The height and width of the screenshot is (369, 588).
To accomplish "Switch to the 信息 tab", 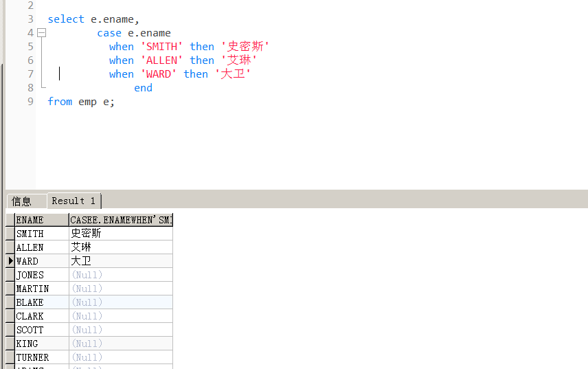I will click(x=26, y=201).
